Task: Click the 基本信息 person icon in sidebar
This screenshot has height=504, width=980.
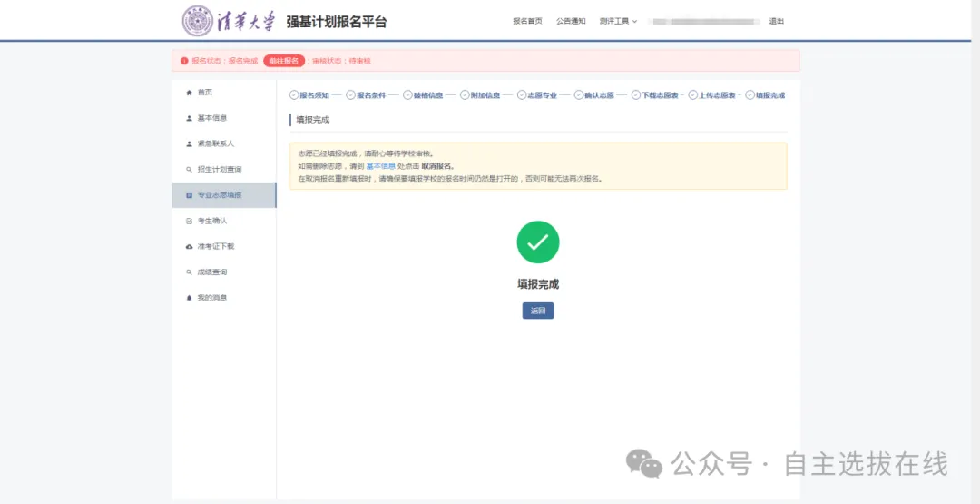Action: [189, 118]
